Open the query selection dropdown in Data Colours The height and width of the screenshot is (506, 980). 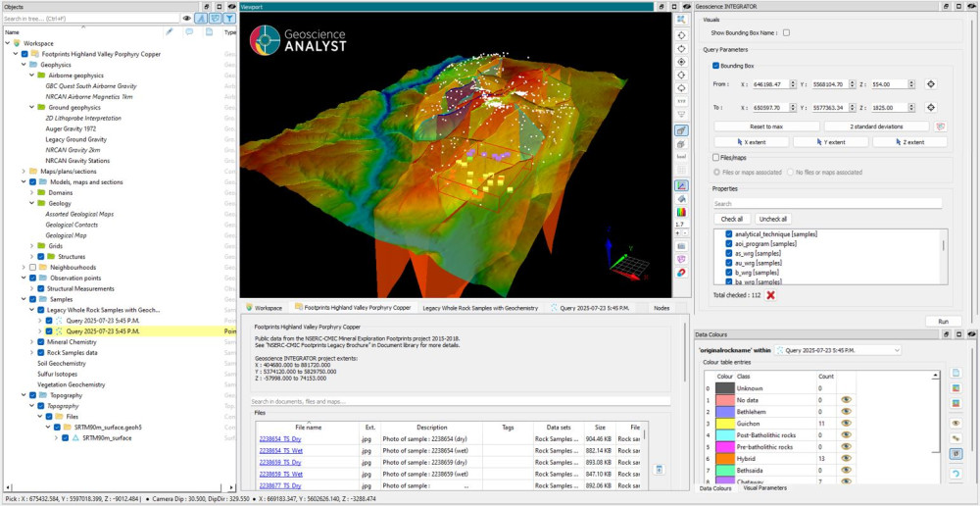pyautogui.click(x=838, y=349)
